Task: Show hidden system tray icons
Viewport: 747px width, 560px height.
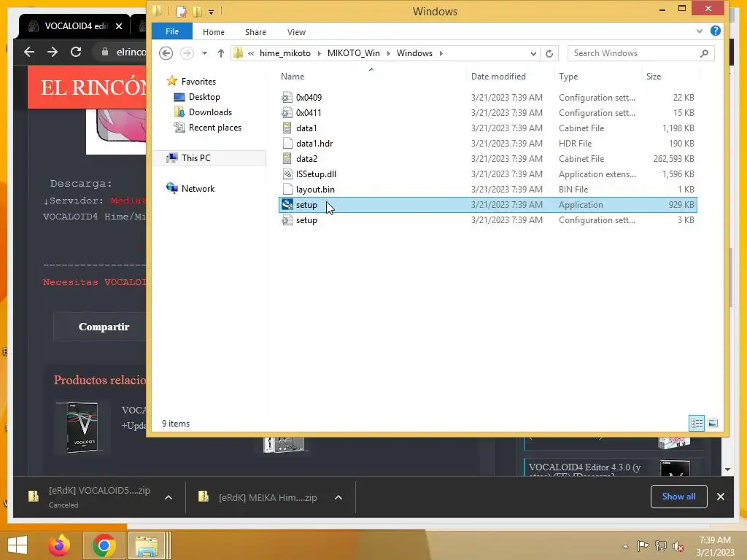Action: tap(625, 546)
